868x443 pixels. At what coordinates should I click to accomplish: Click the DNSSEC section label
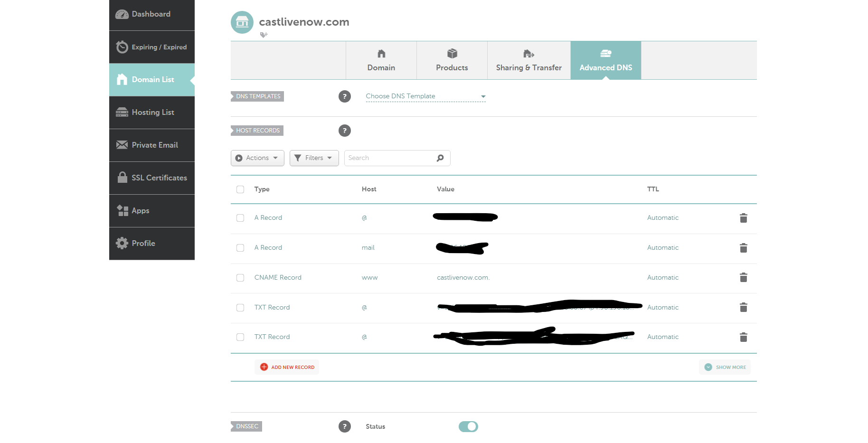(x=246, y=426)
